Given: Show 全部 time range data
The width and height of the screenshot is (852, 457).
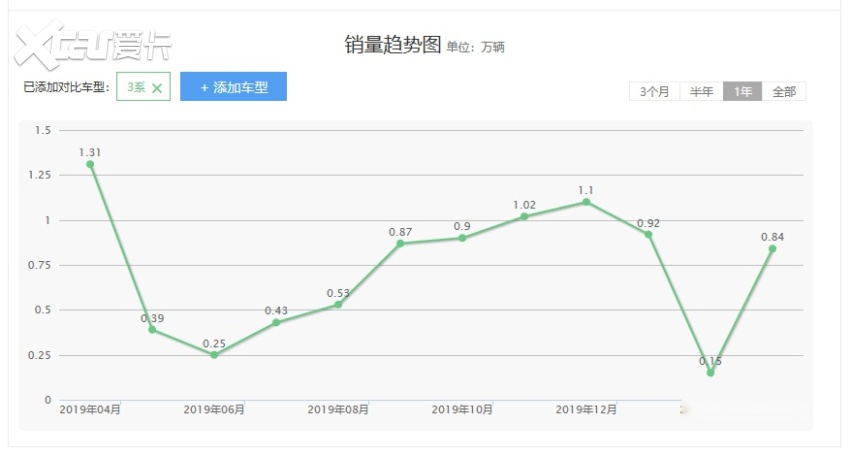Looking at the screenshot, I should pyautogui.click(x=784, y=92).
